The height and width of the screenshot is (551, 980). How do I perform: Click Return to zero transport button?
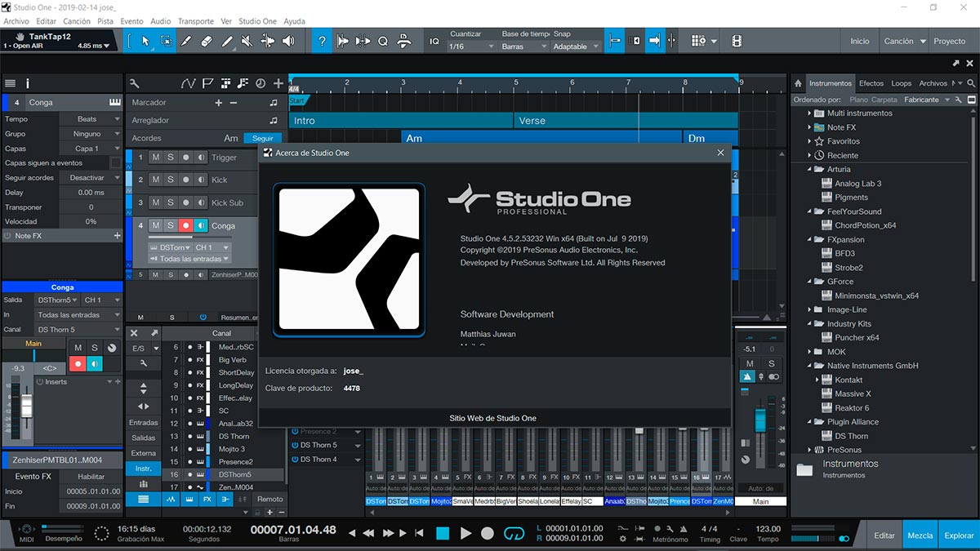[419, 533]
